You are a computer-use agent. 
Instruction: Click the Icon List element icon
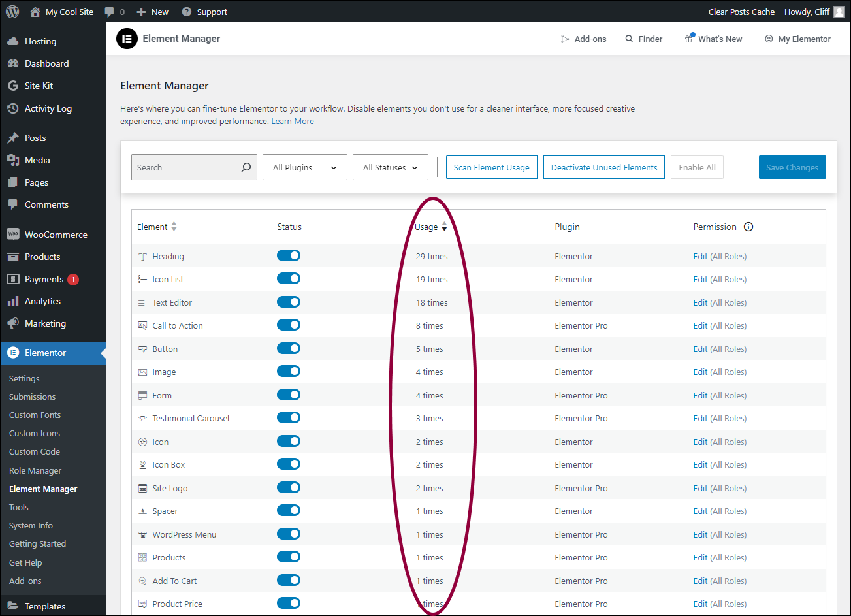click(142, 279)
